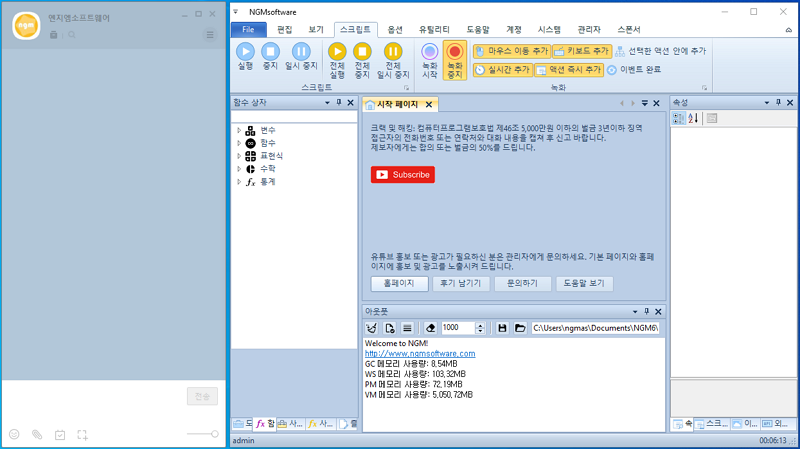Toggle 마우스 이동 추가 option

(x=512, y=51)
